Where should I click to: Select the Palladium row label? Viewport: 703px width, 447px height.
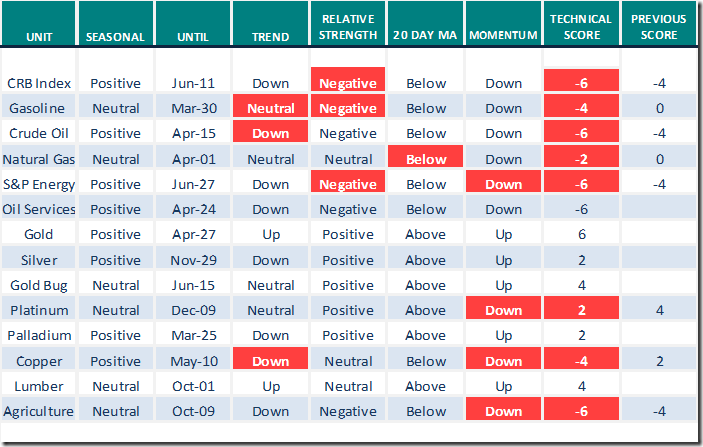click(x=40, y=335)
